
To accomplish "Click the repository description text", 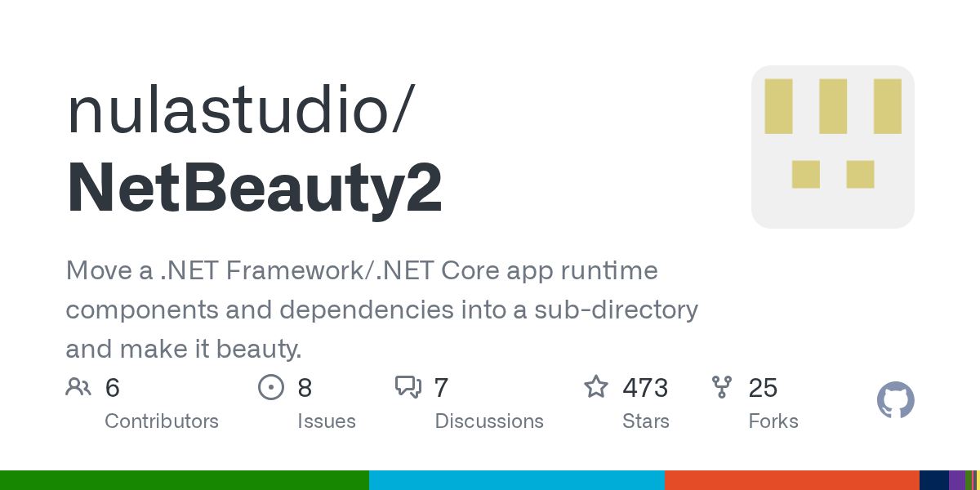I will click(x=381, y=310).
